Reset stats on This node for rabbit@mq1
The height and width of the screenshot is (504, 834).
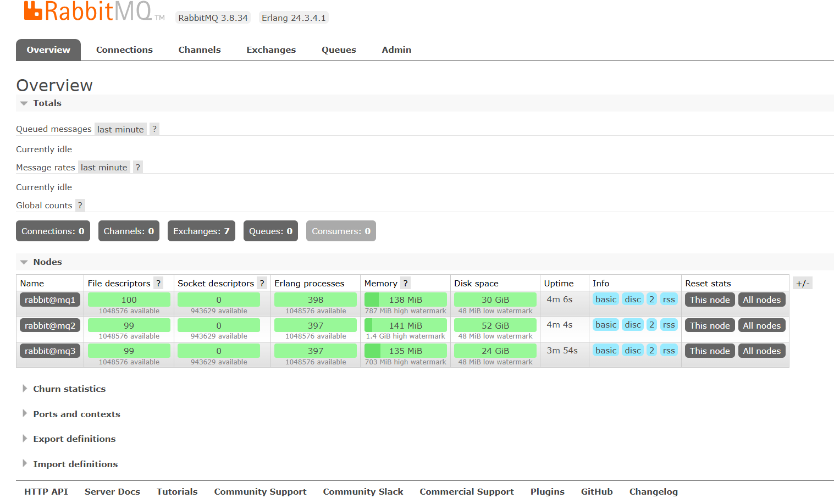[710, 300]
